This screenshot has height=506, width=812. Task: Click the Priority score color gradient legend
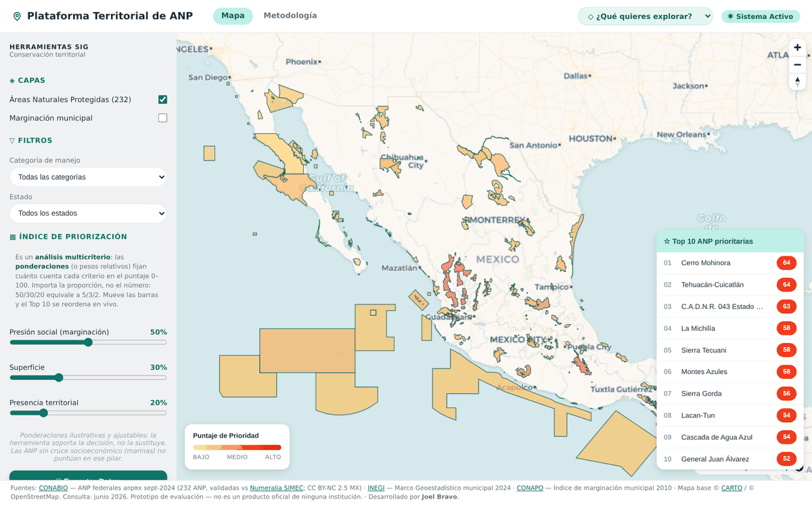coord(237,447)
